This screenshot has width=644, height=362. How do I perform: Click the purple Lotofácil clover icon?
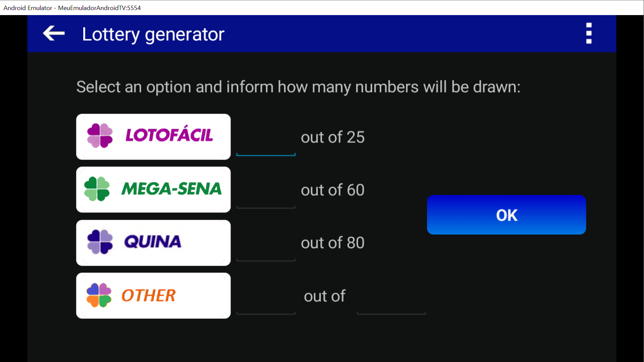(100, 136)
